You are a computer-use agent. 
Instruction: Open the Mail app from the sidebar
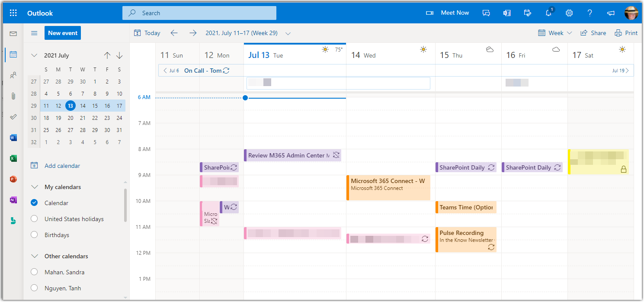13,32
